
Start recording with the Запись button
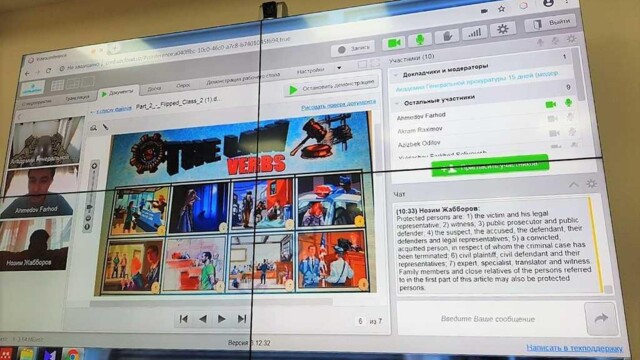pyautogui.click(x=353, y=49)
